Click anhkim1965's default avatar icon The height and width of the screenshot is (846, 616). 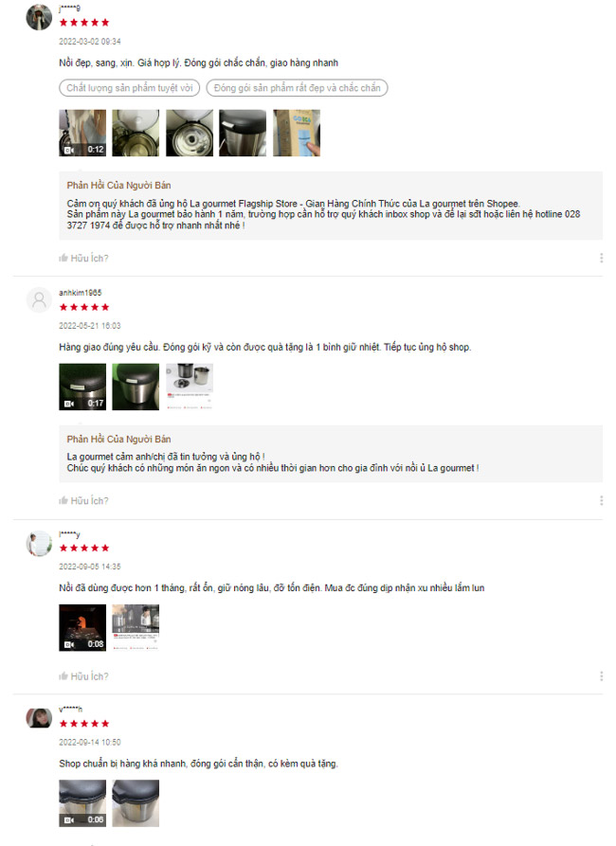[x=39, y=299]
